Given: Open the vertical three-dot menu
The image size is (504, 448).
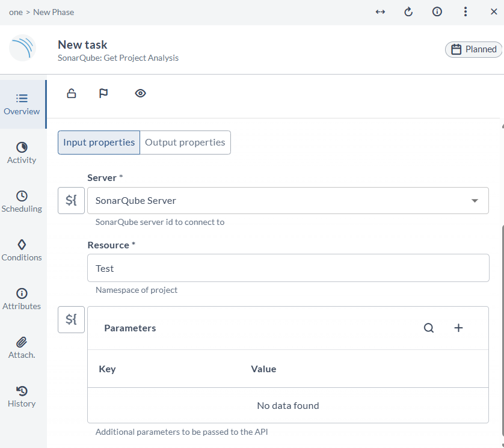Looking at the screenshot, I should pyautogui.click(x=466, y=12).
